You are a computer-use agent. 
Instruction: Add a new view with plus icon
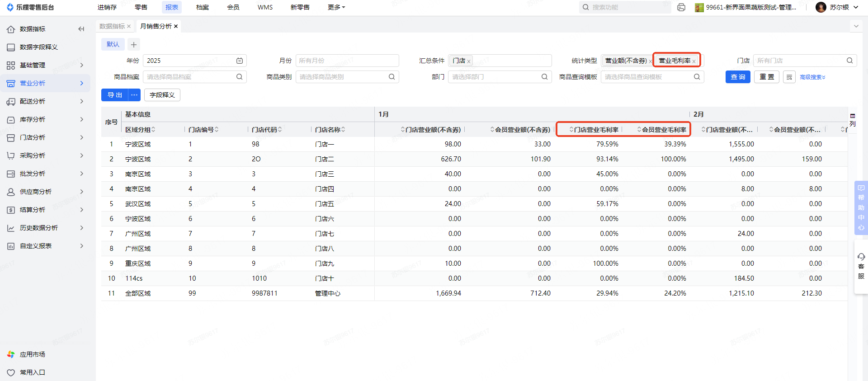pyautogui.click(x=134, y=44)
